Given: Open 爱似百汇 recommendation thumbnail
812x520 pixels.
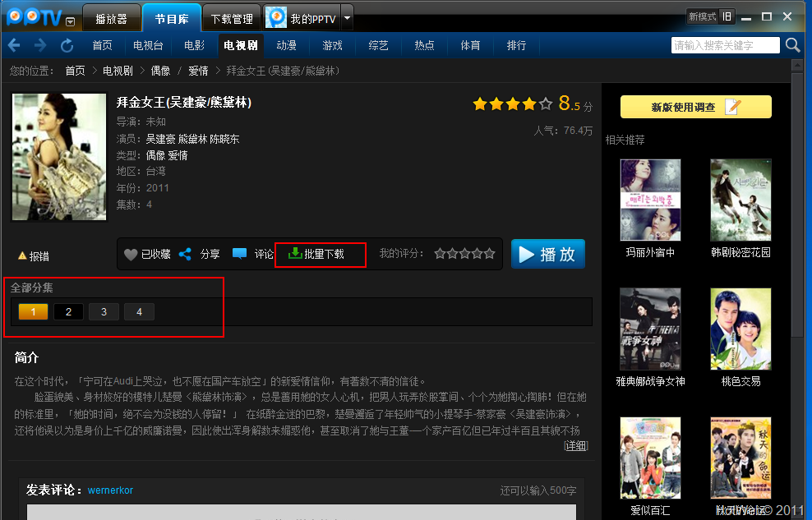Looking at the screenshot, I should pyautogui.click(x=650, y=458).
